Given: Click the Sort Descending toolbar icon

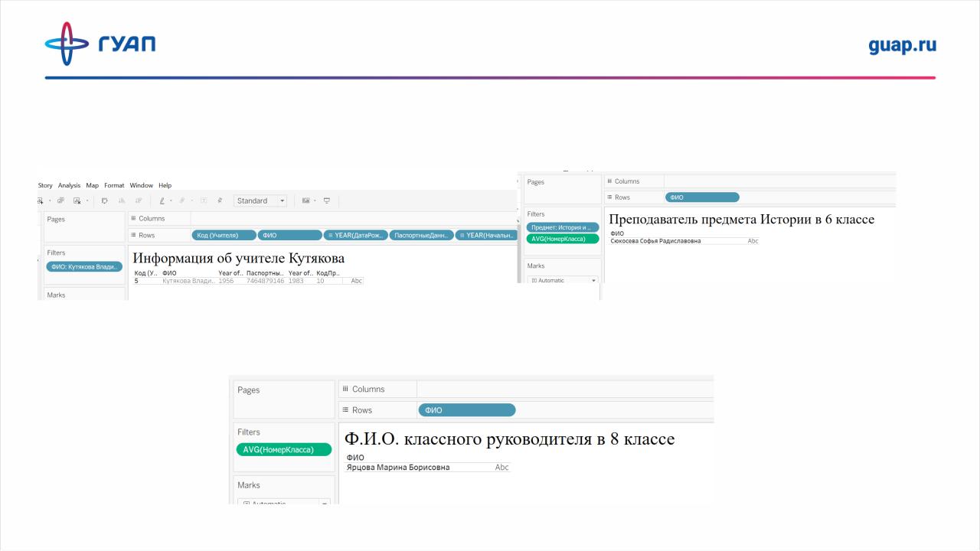Looking at the screenshot, I should [139, 201].
